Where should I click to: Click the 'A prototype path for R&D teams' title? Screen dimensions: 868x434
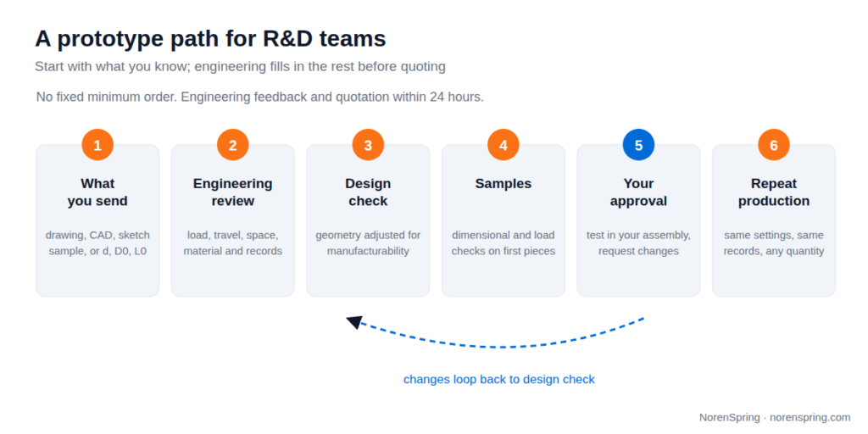click(x=210, y=39)
